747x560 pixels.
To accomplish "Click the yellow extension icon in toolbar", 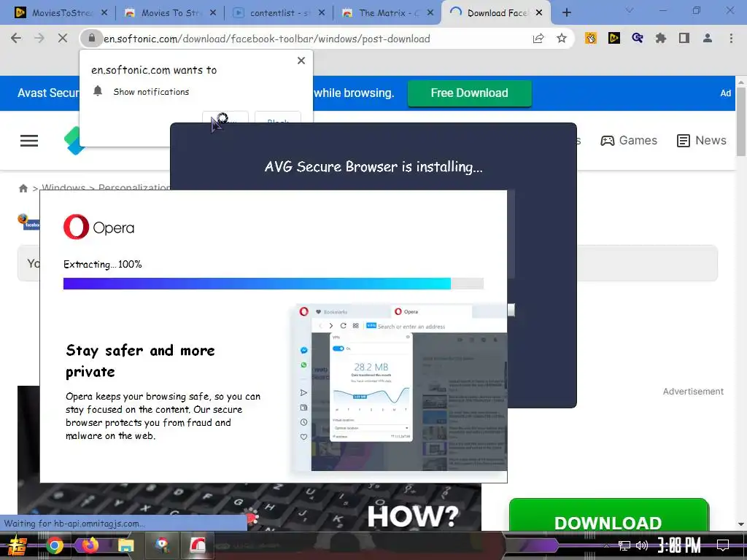I will [x=591, y=39].
